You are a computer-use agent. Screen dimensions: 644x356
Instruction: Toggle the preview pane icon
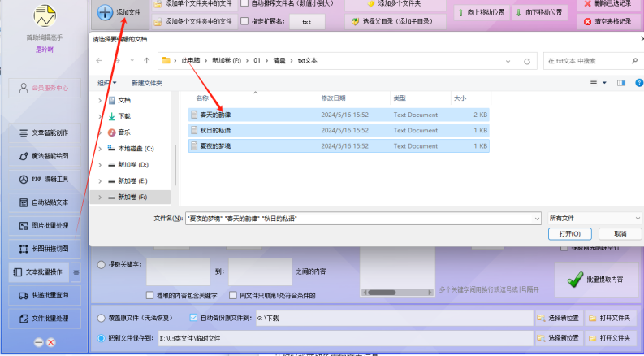coord(621,83)
